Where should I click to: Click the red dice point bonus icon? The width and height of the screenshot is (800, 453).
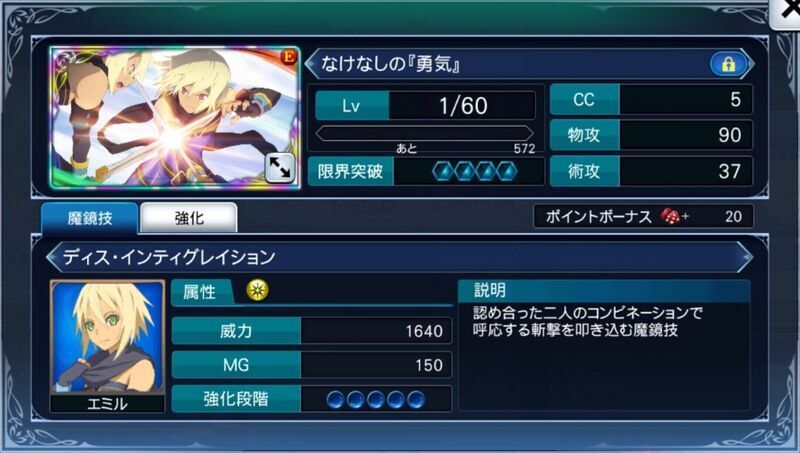click(670, 216)
